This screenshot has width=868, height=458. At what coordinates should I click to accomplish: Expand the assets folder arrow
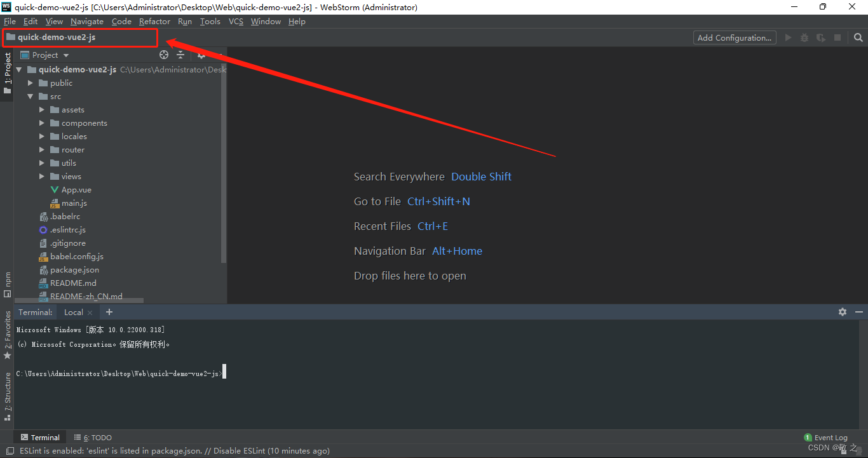click(x=42, y=110)
